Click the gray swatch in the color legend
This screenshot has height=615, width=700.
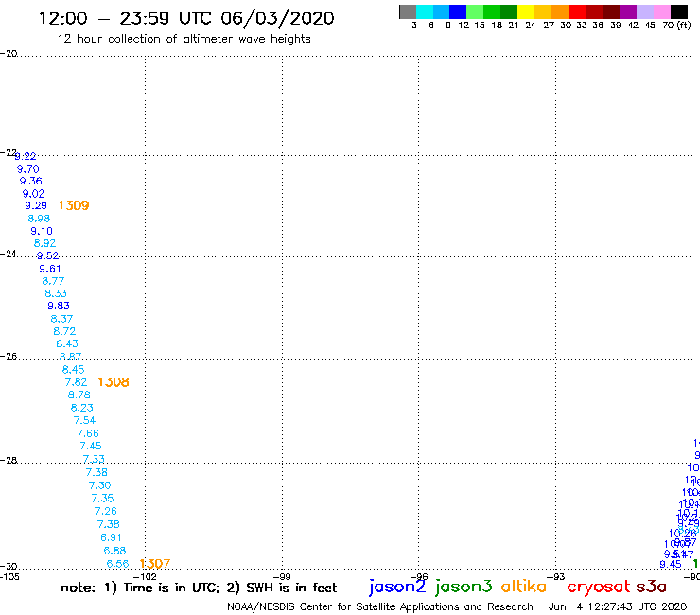[x=408, y=11]
